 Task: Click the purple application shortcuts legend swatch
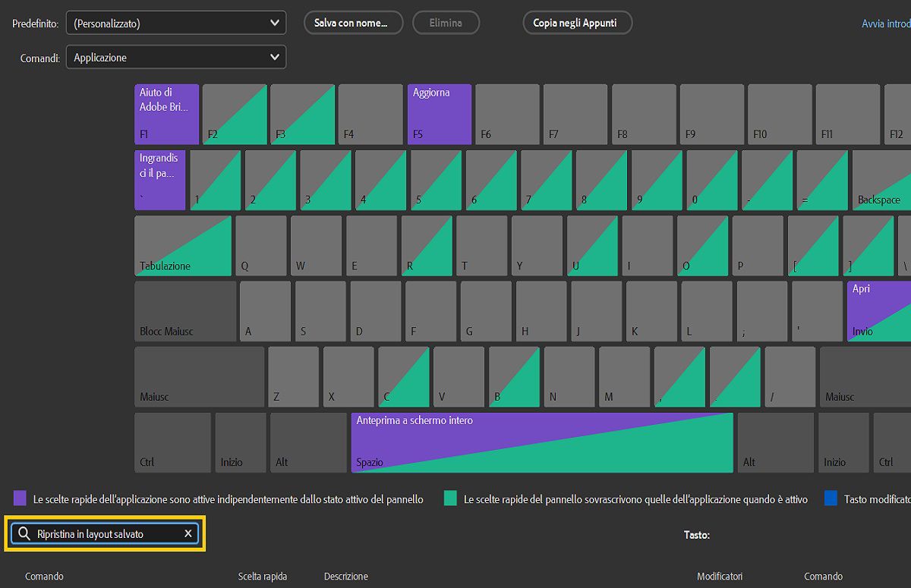coord(20,498)
